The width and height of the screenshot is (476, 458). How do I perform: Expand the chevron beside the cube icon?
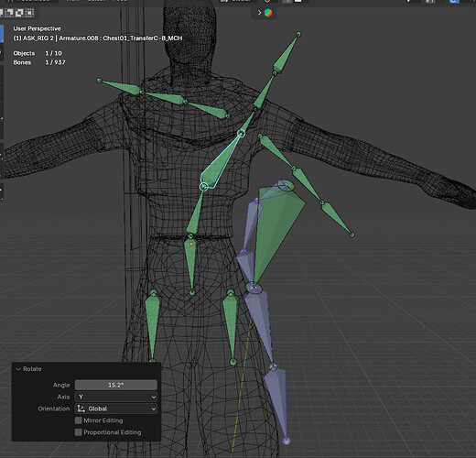pyautogui.click(x=259, y=13)
